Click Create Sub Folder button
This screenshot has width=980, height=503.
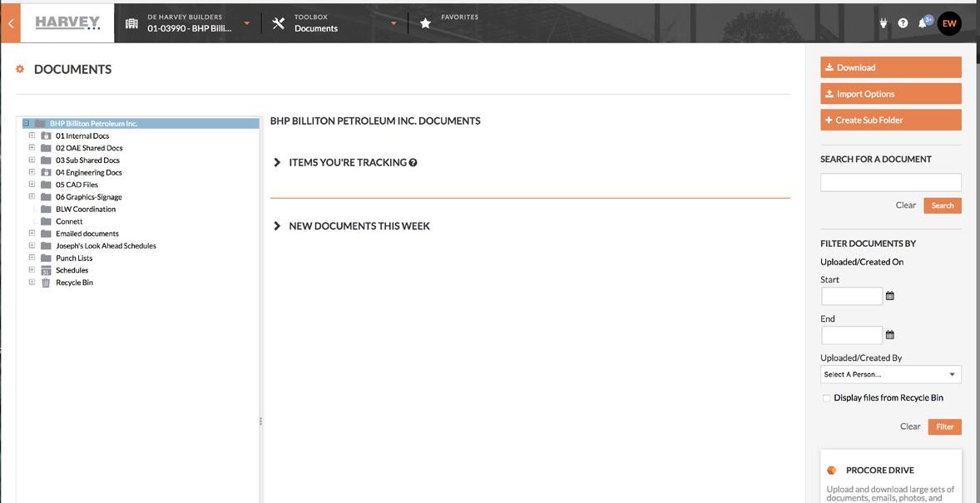pyautogui.click(x=891, y=120)
